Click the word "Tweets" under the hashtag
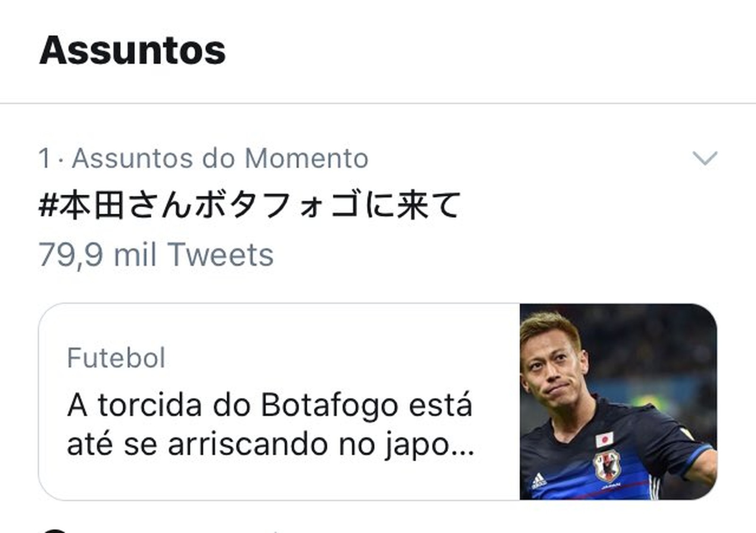756x533 pixels. (220, 255)
